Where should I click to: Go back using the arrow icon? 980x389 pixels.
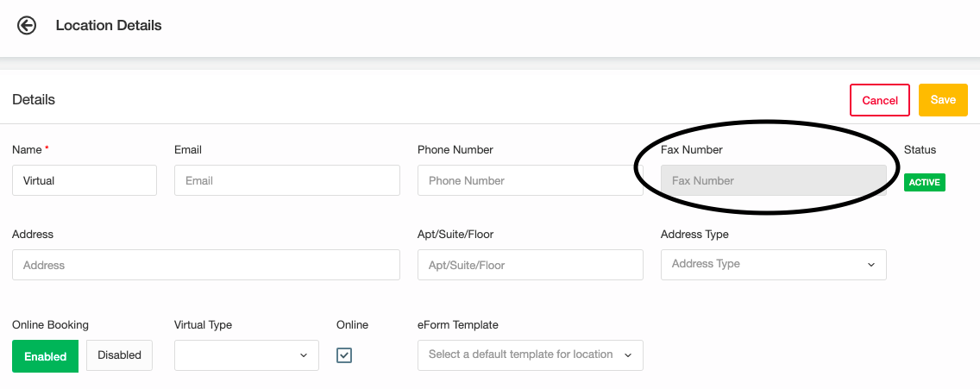[27, 26]
